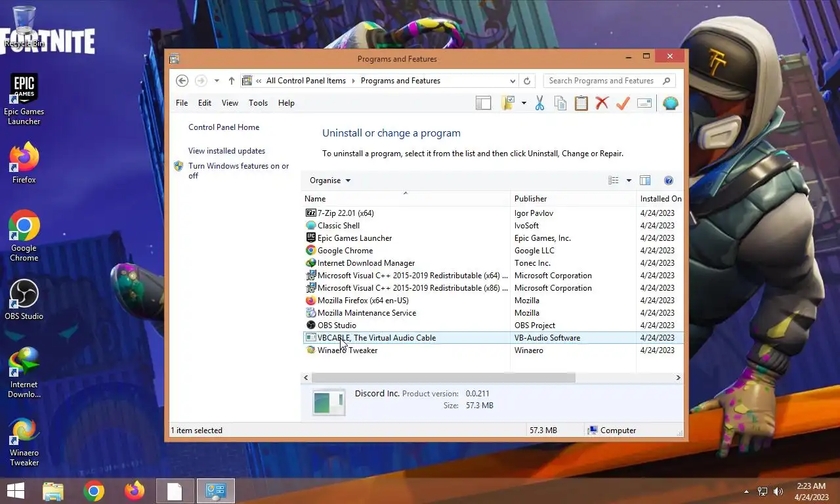Go back with the Back arrow
Viewport: 840px width, 504px height.
(182, 81)
